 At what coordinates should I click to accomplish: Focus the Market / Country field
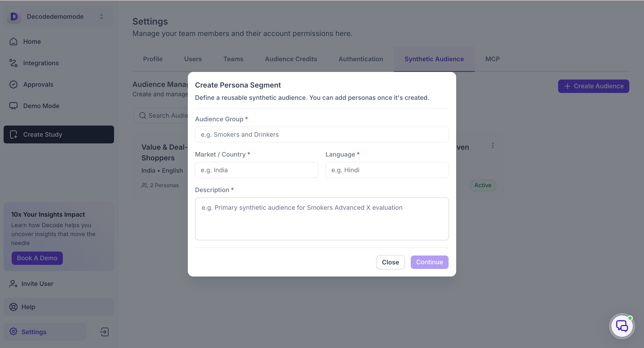tap(256, 170)
